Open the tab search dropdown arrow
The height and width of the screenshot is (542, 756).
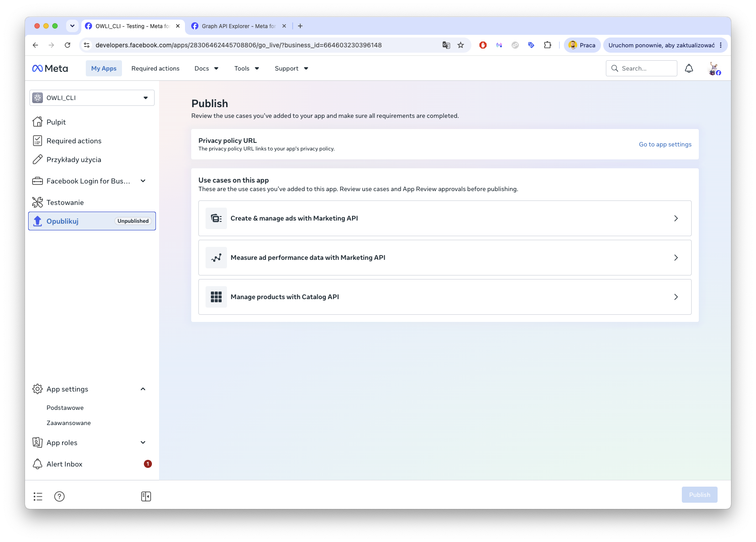click(72, 26)
